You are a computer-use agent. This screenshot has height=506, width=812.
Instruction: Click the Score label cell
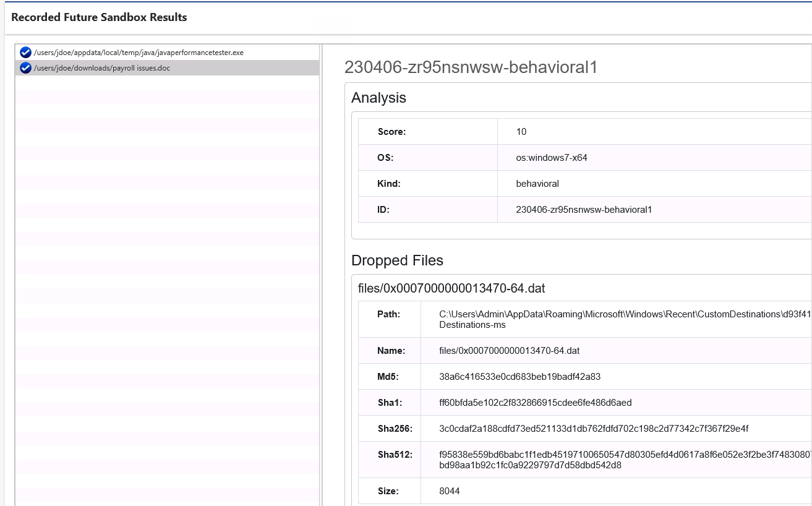[428, 132]
